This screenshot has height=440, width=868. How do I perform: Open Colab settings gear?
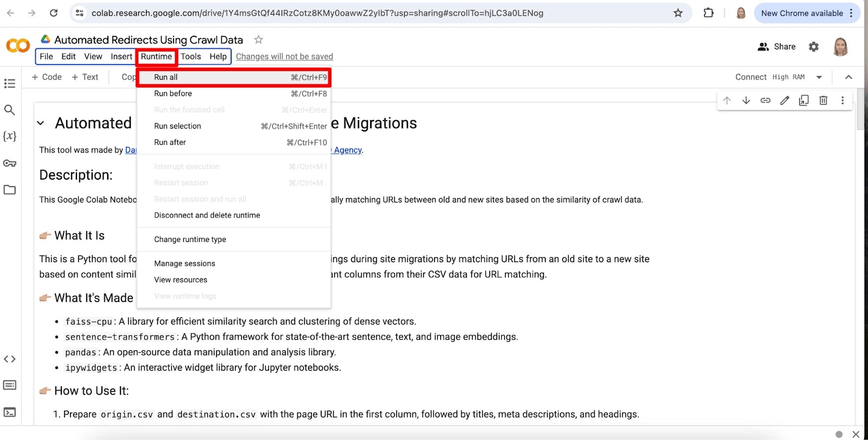click(813, 47)
